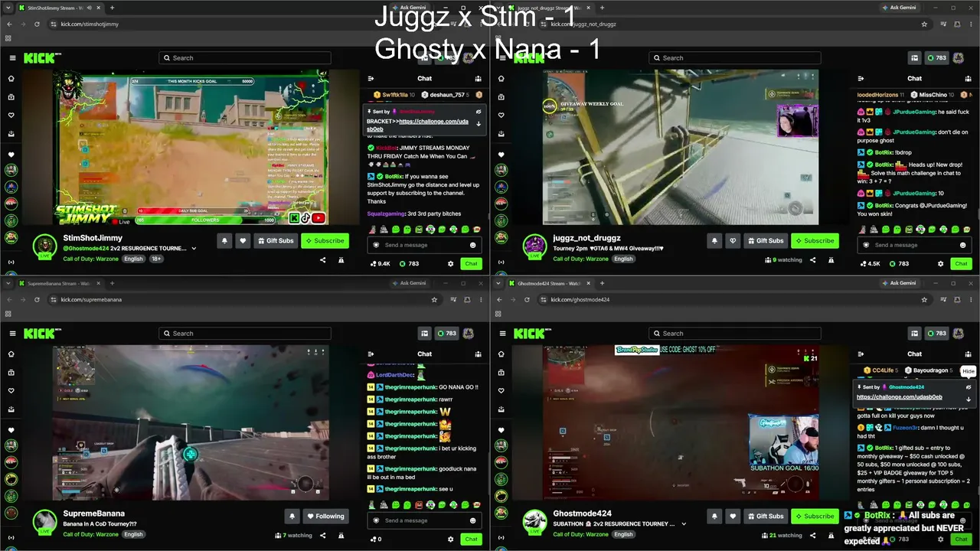Unfollow SupremeBanana using the Following button
Image resolution: width=980 pixels, height=551 pixels.
(x=326, y=516)
